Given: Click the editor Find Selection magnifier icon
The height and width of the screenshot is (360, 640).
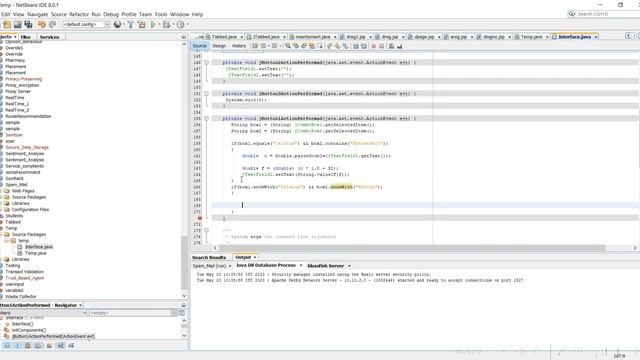Looking at the screenshot, I should 288,46.
